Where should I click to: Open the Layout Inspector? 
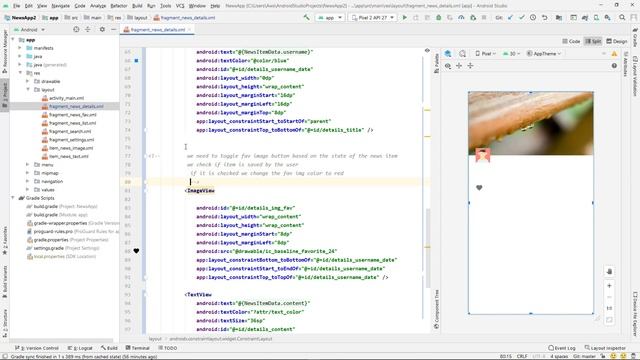[x=605, y=348]
